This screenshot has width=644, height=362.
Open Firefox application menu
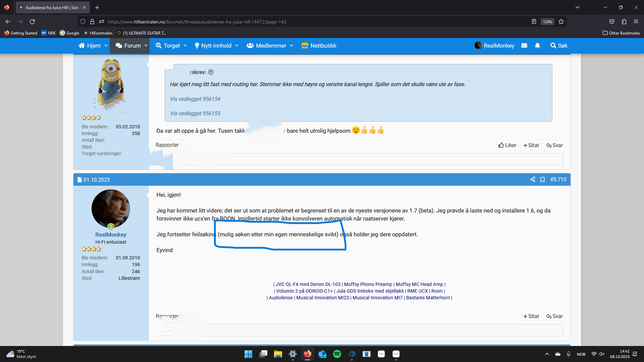pyautogui.click(x=636, y=22)
